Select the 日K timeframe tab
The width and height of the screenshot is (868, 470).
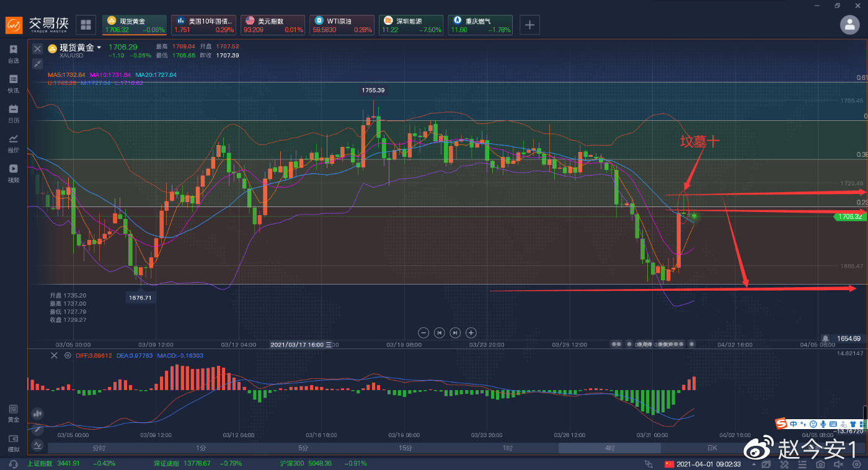[712, 448]
